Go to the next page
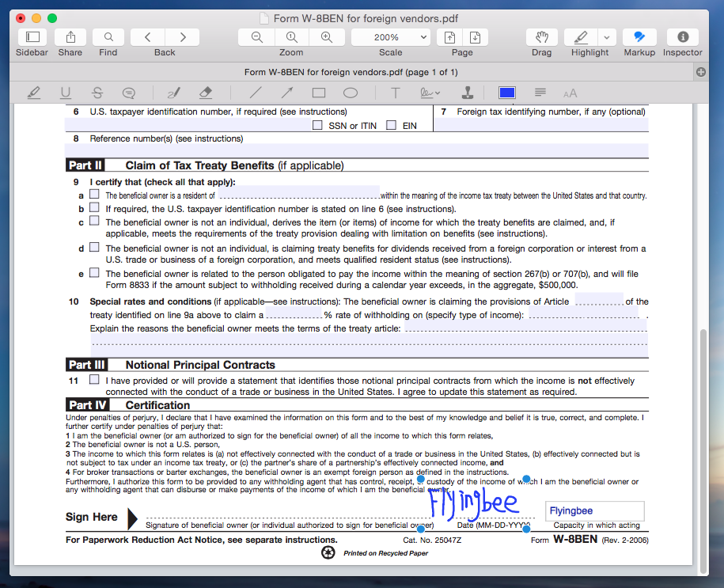This screenshot has width=724, height=588. tap(475, 37)
